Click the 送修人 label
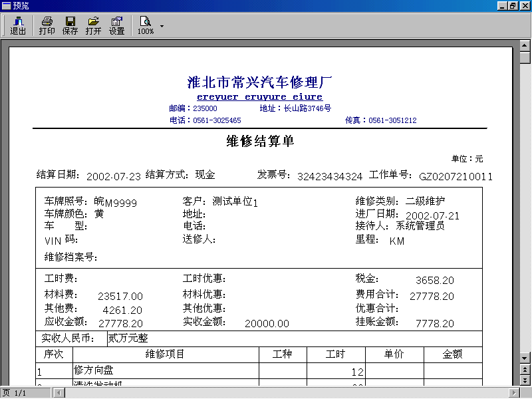The image size is (532, 399). [x=199, y=239]
